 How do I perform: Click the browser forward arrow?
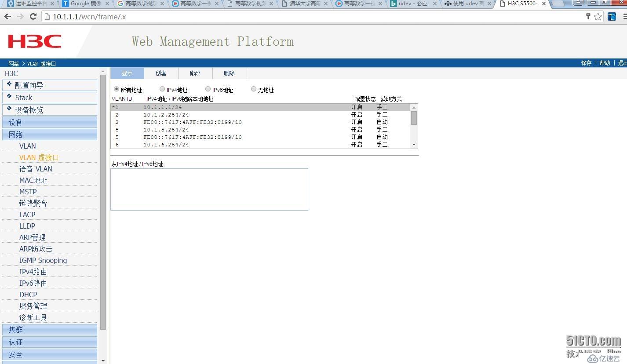[x=20, y=17]
